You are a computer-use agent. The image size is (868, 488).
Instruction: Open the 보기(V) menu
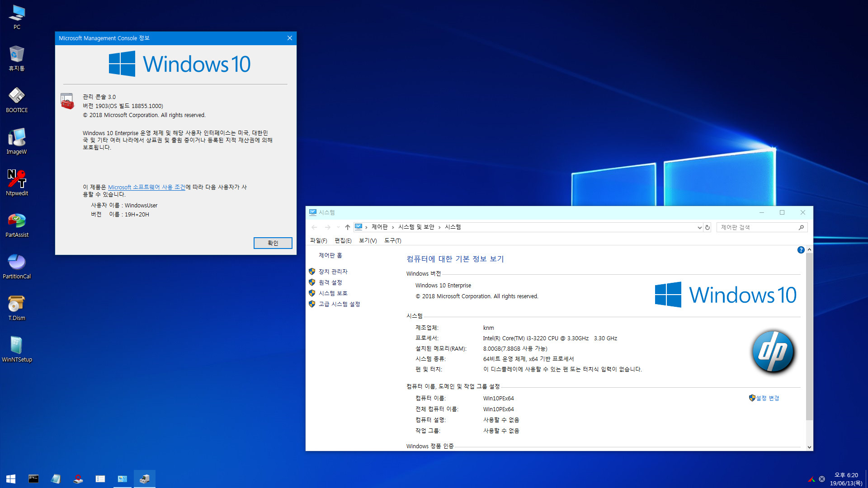(368, 240)
